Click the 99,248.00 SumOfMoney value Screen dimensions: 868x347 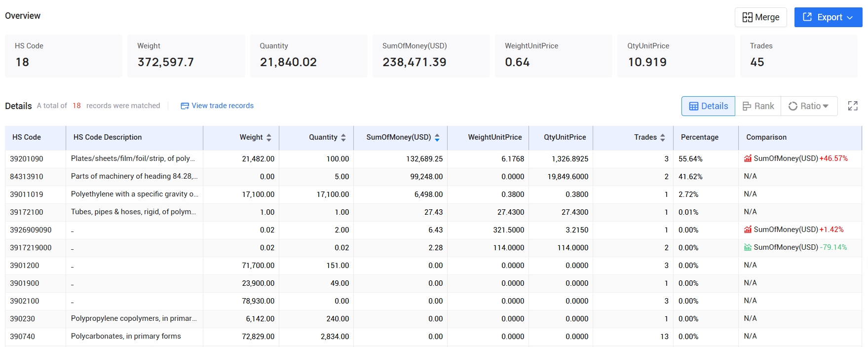[x=426, y=177]
